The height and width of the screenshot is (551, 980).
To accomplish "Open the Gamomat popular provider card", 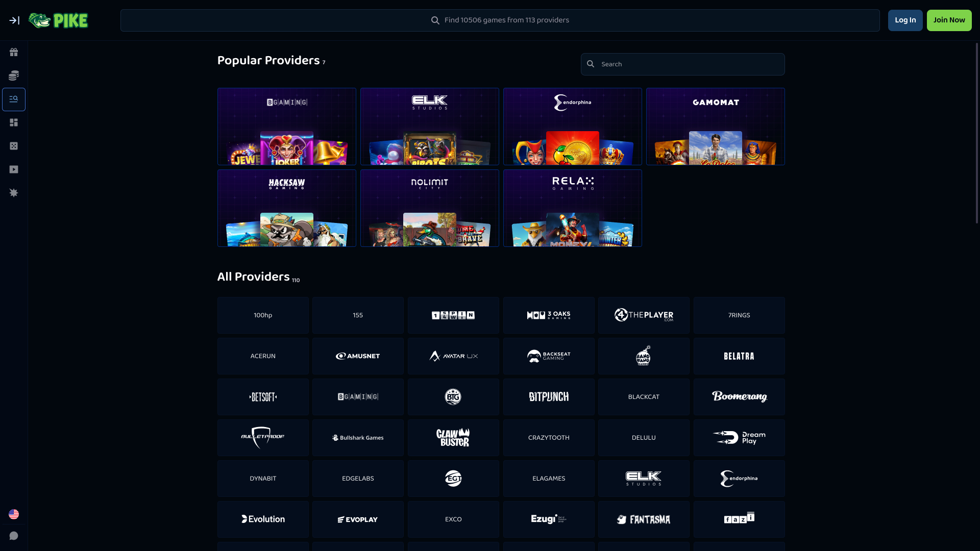I will pyautogui.click(x=716, y=127).
